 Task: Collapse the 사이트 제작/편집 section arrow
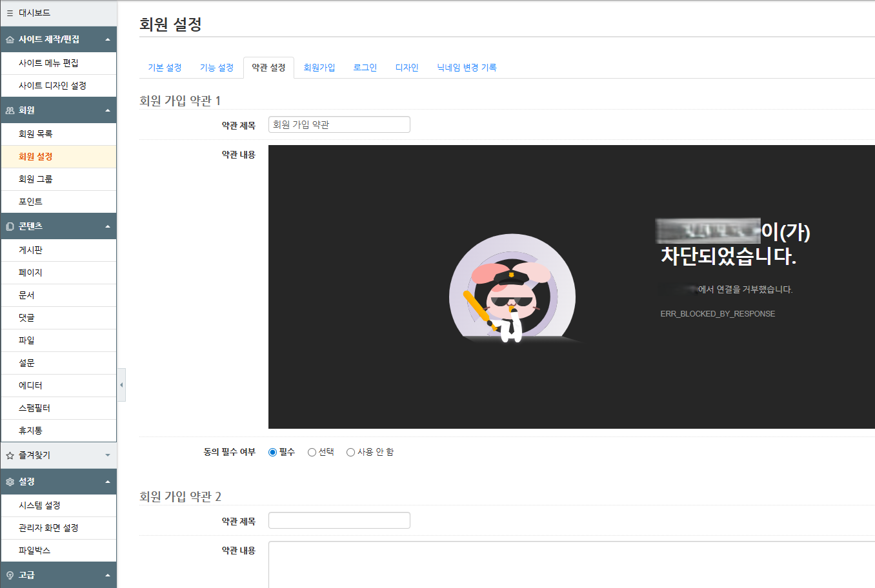pyautogui.click(x=108, y=40)
